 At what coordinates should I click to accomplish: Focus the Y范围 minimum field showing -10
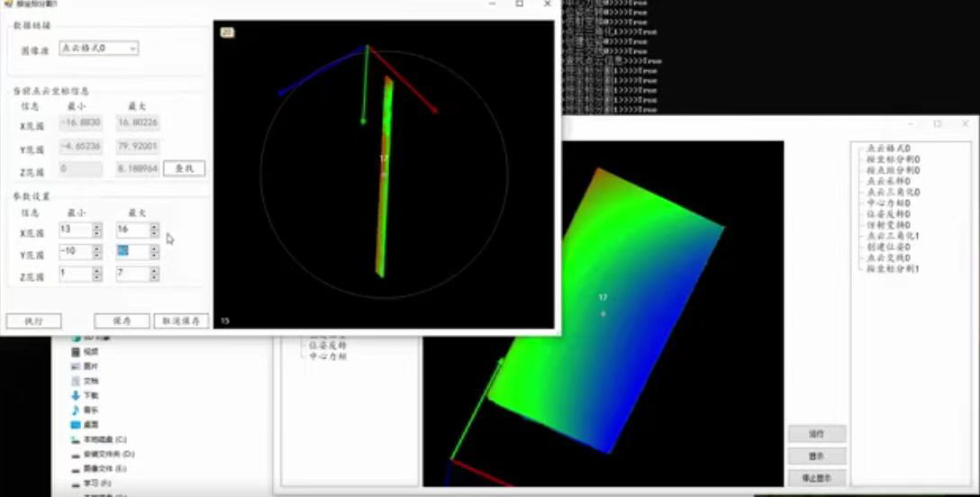(x=75, y=251)
